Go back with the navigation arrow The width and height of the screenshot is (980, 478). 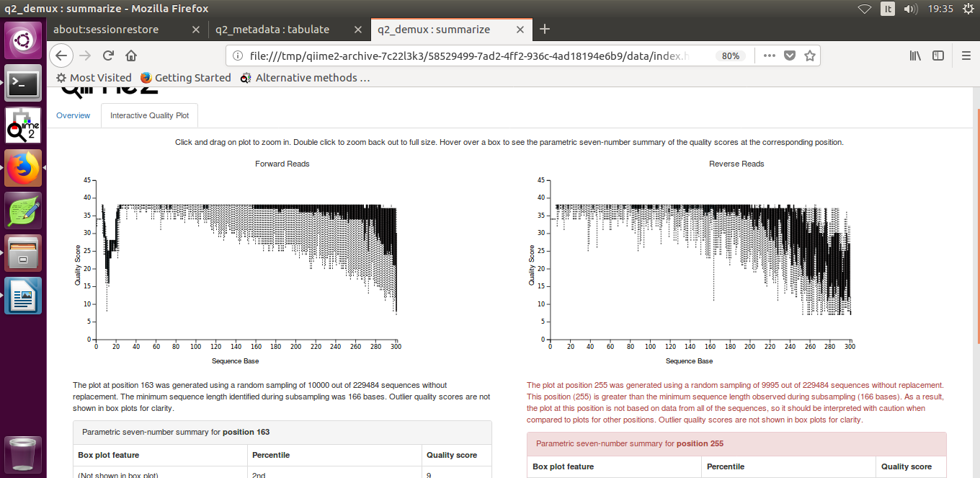(61, 55)
